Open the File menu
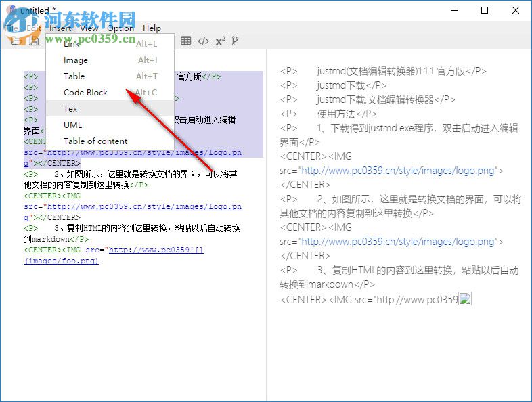This screenshot has height=402, width=532. pyautogui.click(x=12, y=28)
